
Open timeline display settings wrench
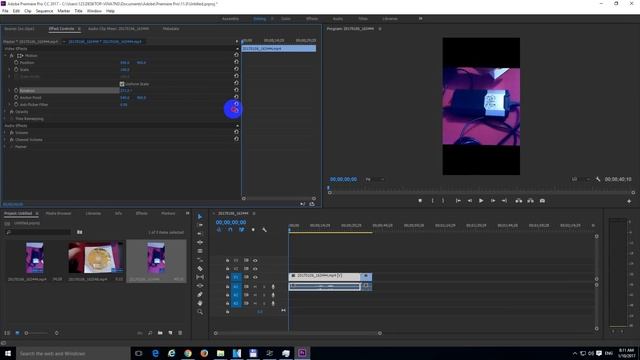pyautogui.click(x=264, y=230)
